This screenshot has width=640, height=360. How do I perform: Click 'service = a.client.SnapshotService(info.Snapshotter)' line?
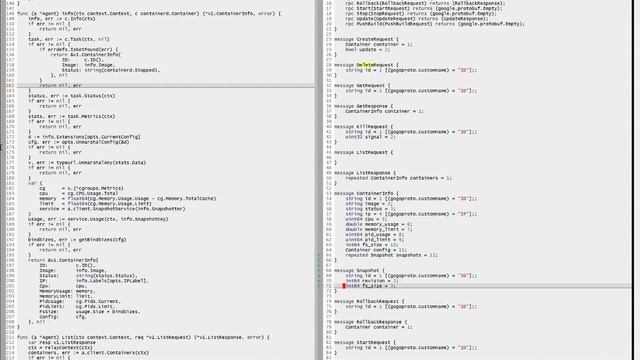click(112, 209)
